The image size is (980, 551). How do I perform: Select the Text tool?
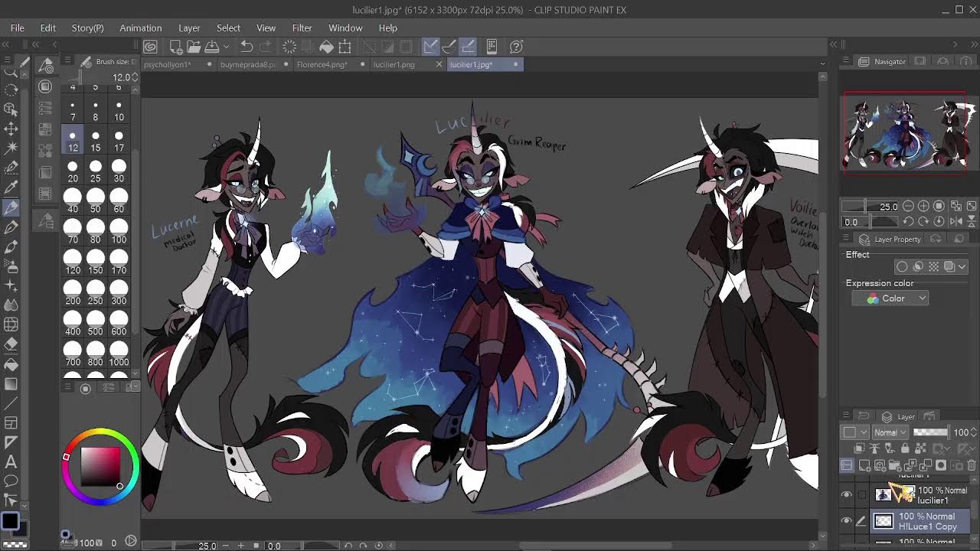11,461
